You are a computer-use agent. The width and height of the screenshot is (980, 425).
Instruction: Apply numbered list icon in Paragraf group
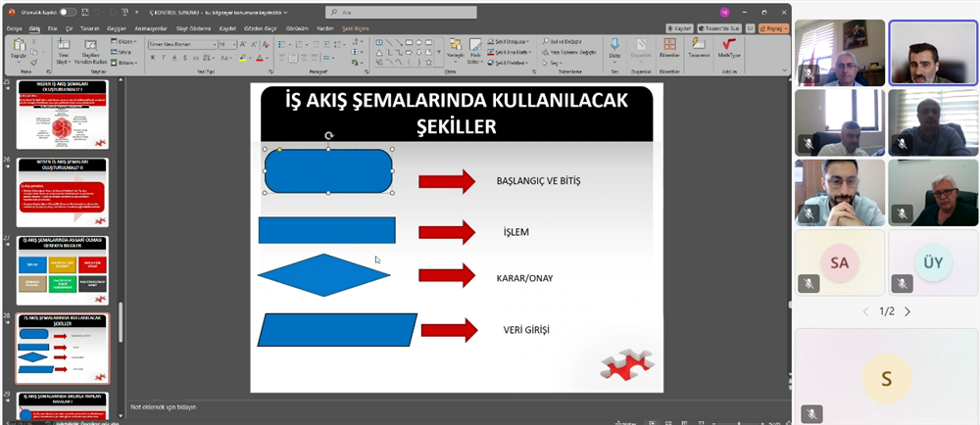(298, 44)
